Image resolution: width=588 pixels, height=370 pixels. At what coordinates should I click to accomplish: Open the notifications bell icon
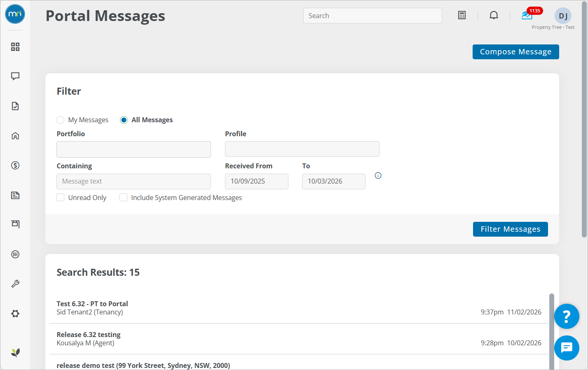[494, 16]
